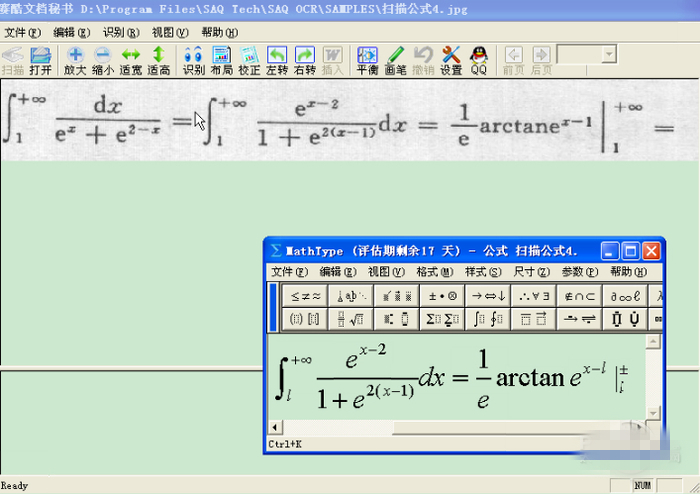700x494 pixels.
Task: Expand MathType integral templates palette
Action: (x=488, y=319)
